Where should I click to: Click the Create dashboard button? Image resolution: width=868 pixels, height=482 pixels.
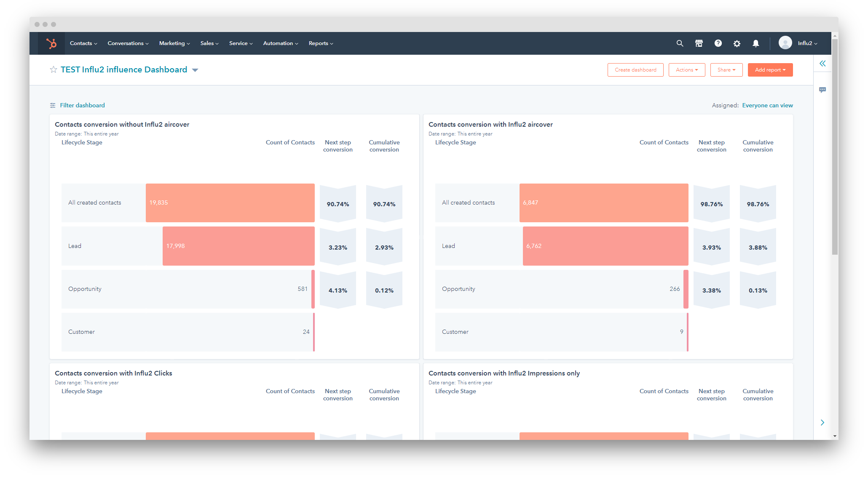(635, 69)
